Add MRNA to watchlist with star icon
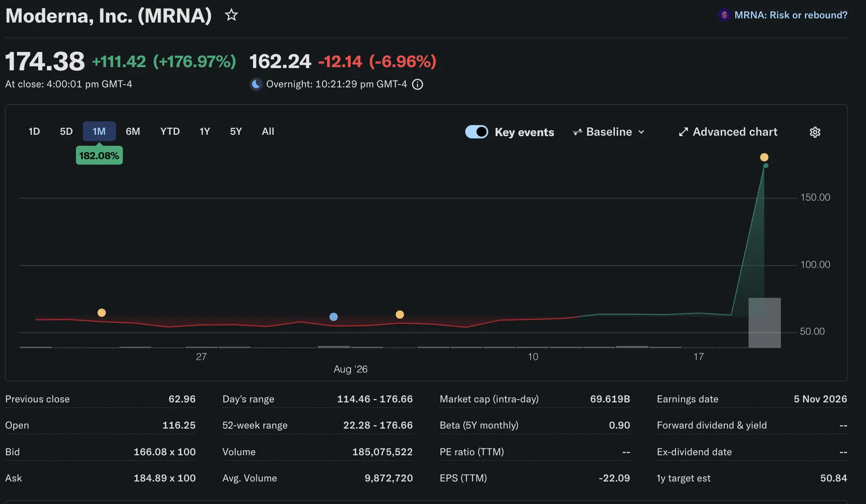866x504 pixels. click(x=231, y=15)
